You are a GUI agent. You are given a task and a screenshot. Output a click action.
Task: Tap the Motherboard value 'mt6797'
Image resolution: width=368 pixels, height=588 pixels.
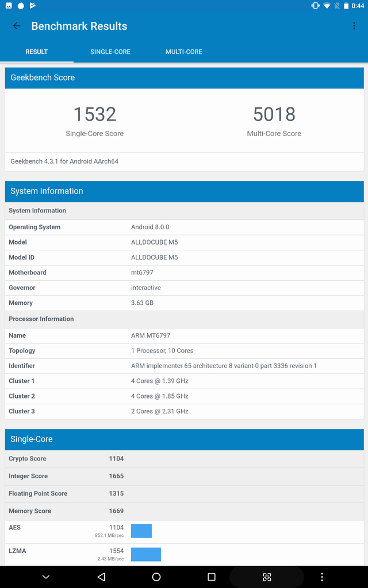tap(142, 273)
